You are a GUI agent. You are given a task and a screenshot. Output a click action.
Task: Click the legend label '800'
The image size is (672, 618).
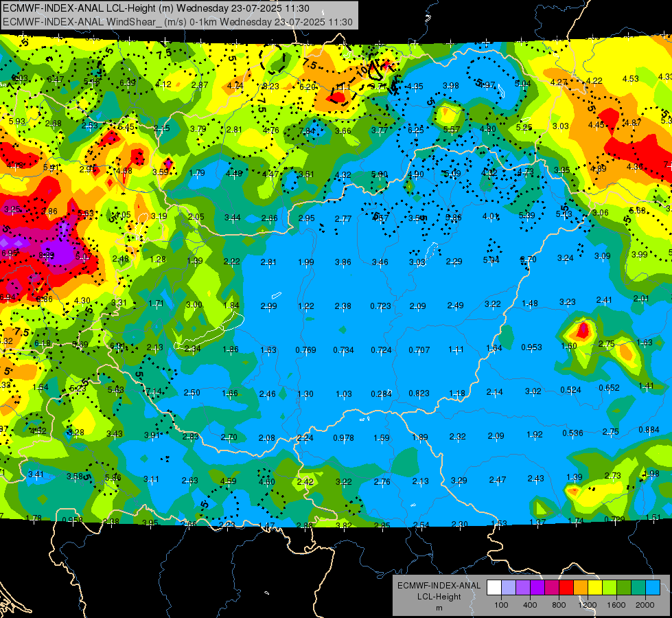[559, 605]
